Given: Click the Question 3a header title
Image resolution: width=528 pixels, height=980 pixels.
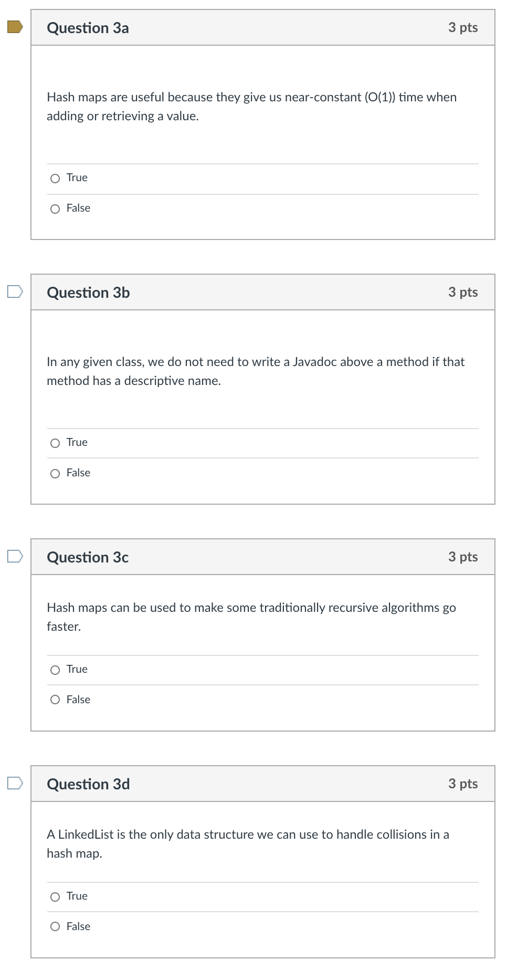Looking at the screenshot, I should [88, 28].
